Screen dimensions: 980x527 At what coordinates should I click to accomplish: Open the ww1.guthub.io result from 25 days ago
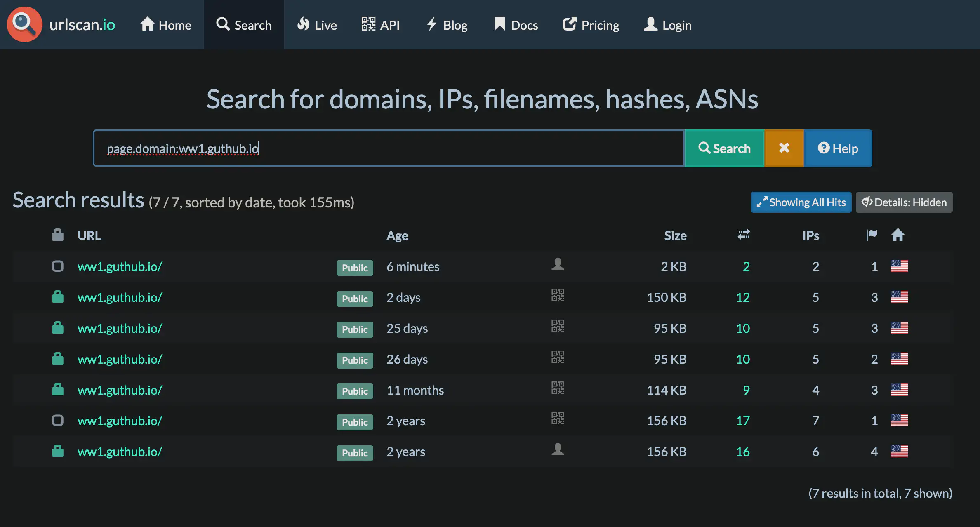(x=120, y=328)
